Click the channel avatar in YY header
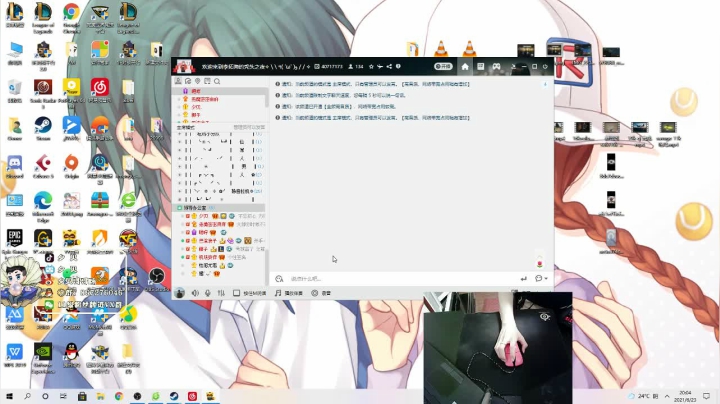Screen dimensions: 720x404 (x=184, y=66)
